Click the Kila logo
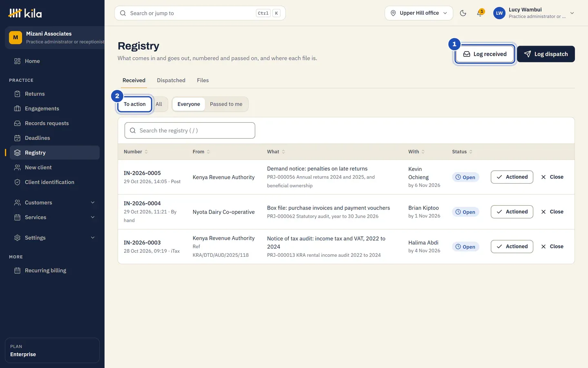The height and width of the screenshot is (368, 588). click(25, 13)
